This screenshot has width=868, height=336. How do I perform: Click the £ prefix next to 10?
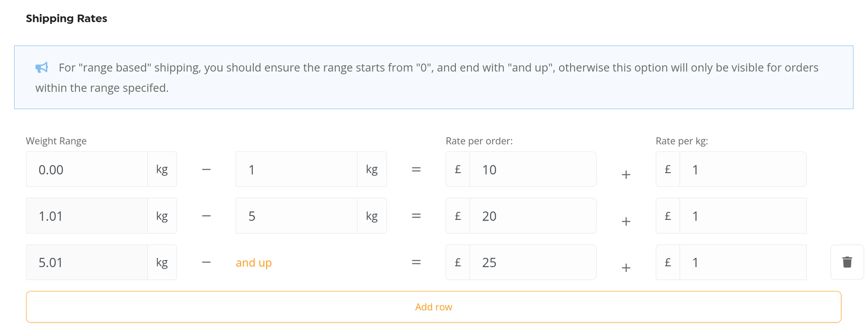coord(458,169)
